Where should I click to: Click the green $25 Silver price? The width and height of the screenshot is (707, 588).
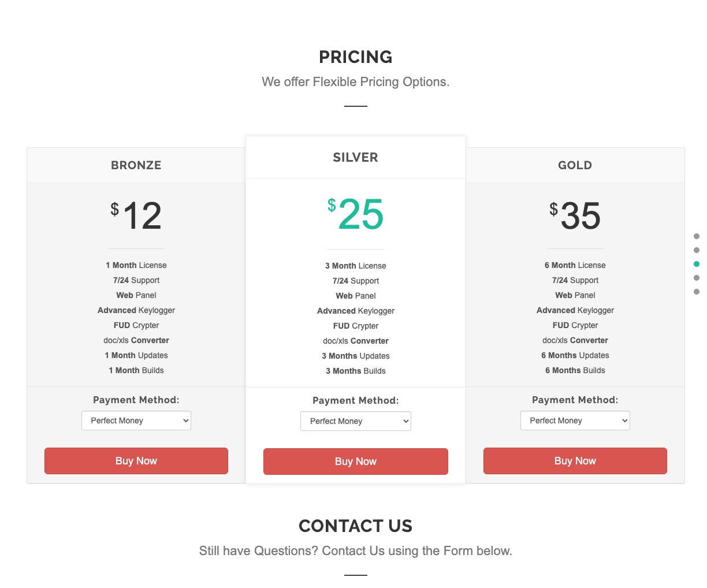point(356,214)
